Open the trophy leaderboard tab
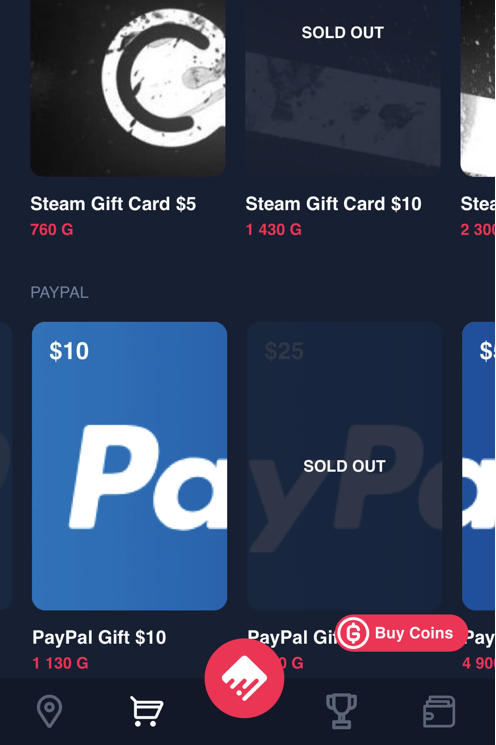Screen dimensions: 496x745 pyautogui.click(x=341, y=711)
